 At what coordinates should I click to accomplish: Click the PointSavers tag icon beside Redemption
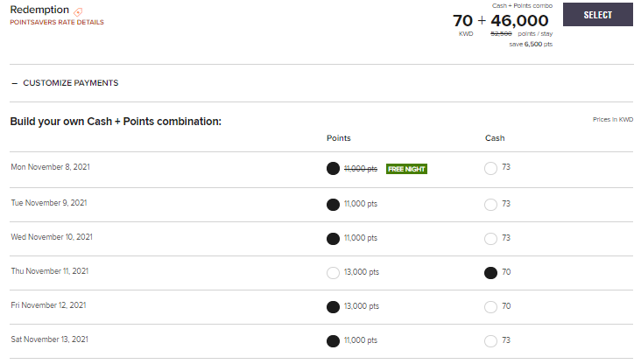tap(79, 11)
